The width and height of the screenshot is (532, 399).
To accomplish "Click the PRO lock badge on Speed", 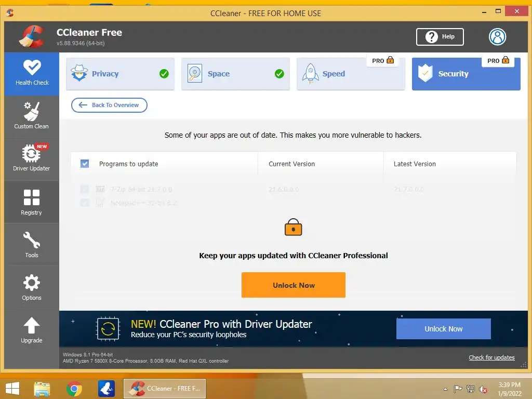I will [x=383, y=61].
